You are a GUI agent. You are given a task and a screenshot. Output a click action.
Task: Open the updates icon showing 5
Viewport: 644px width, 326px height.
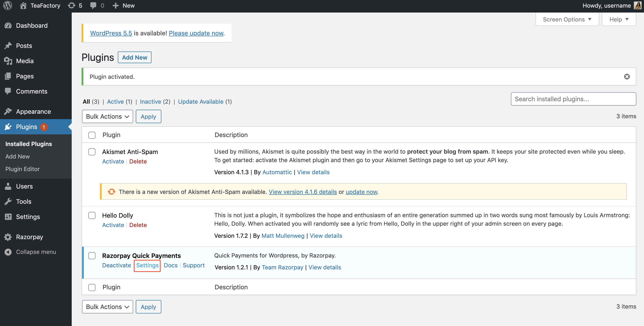[72, 6]
